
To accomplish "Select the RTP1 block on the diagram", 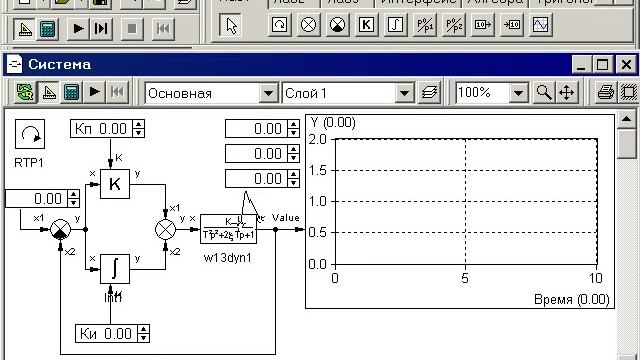I will click(30, 134).
